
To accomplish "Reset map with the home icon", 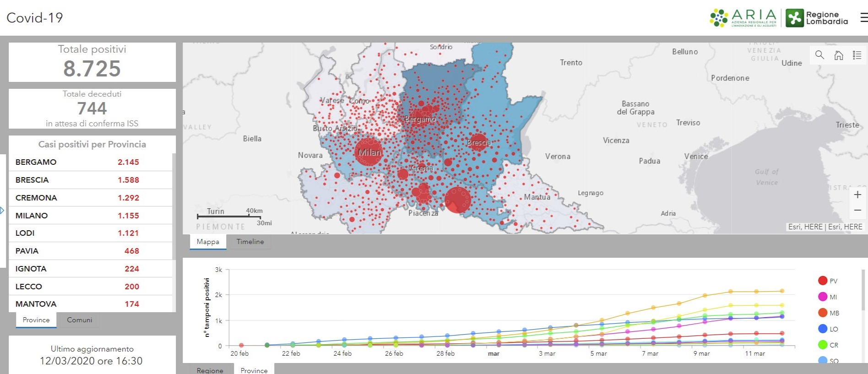I will point(839,55).
